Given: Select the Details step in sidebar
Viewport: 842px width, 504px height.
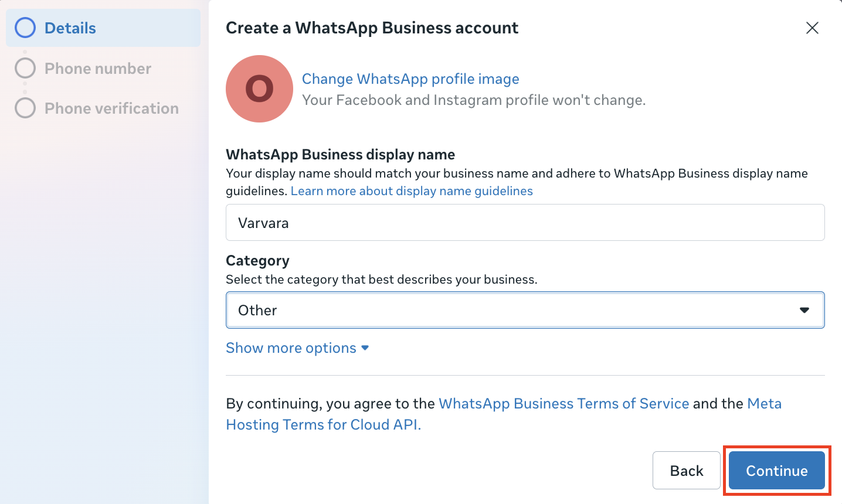Looking at the screenshot, I should (x=70, y=28).
